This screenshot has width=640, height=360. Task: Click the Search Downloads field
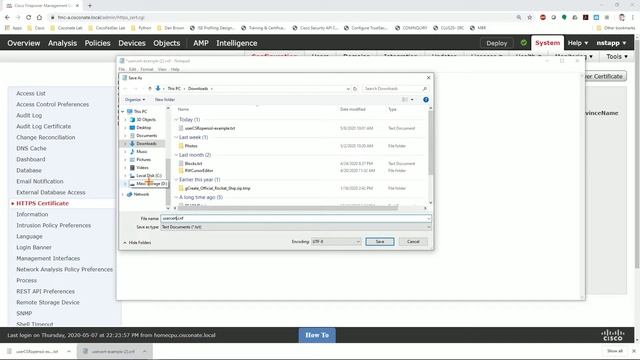pos(395,89)
